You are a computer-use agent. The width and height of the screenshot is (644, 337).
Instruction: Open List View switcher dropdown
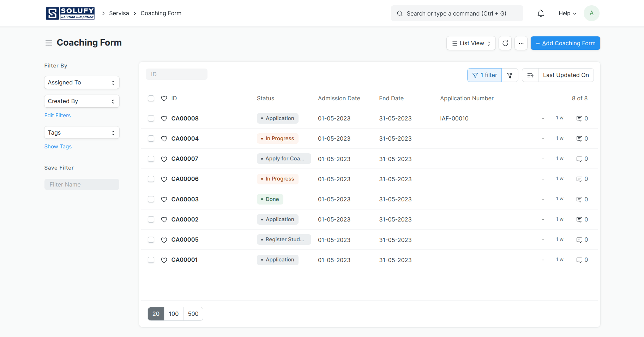tap(471, 43)
